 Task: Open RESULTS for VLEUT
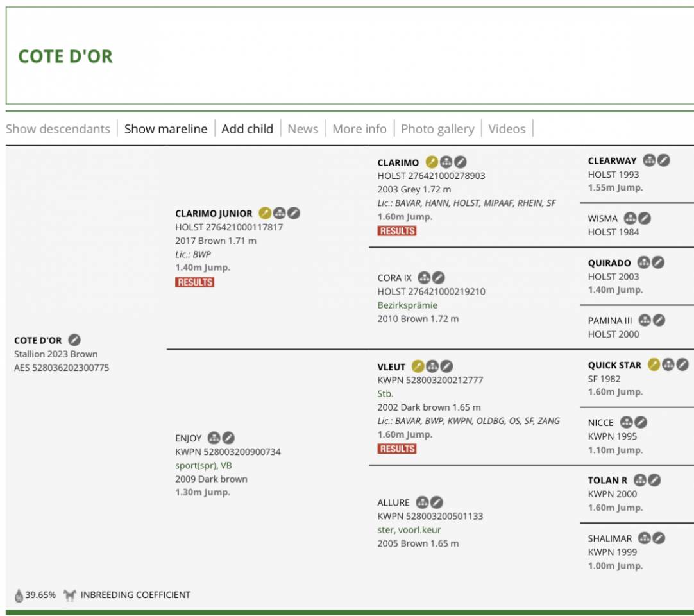pyautogui.click(x=396, y=449)
